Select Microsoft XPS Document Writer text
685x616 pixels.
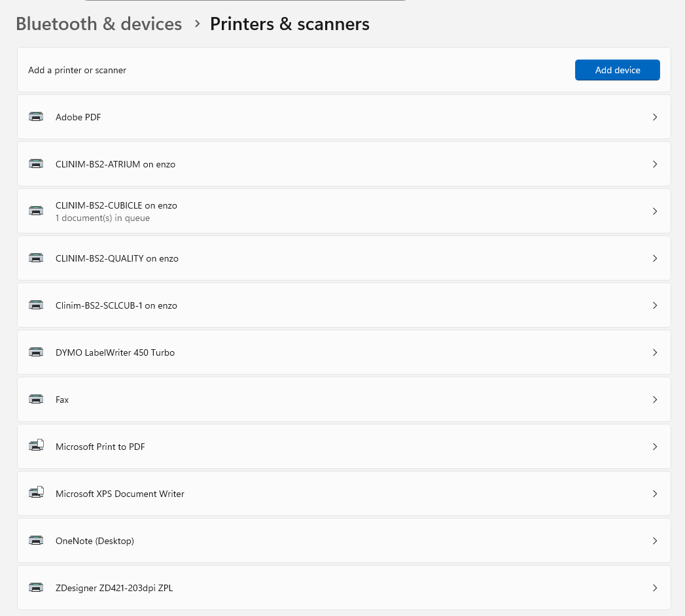click(x=120, y=494)
